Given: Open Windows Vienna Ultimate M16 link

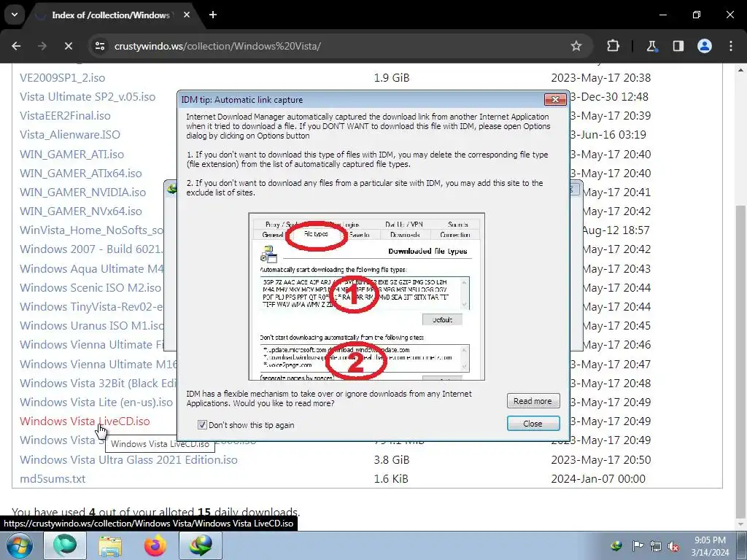Looking at the screenshot, I should (98, 365).
